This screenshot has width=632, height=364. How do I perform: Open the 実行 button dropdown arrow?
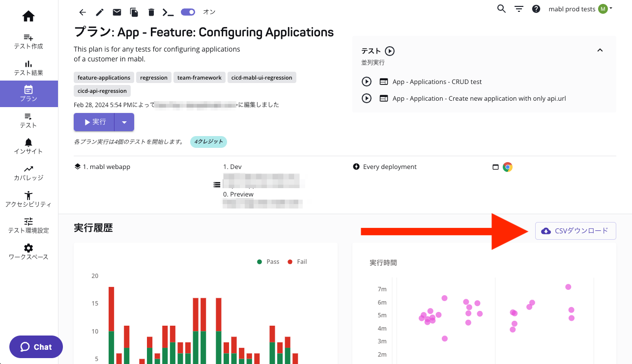[x=124, y=122]
